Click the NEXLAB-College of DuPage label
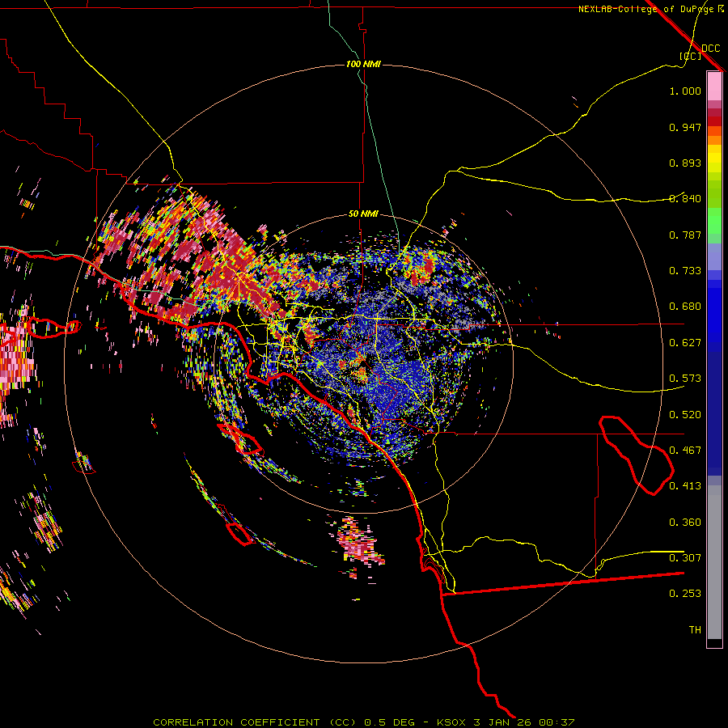 (645, 9)
